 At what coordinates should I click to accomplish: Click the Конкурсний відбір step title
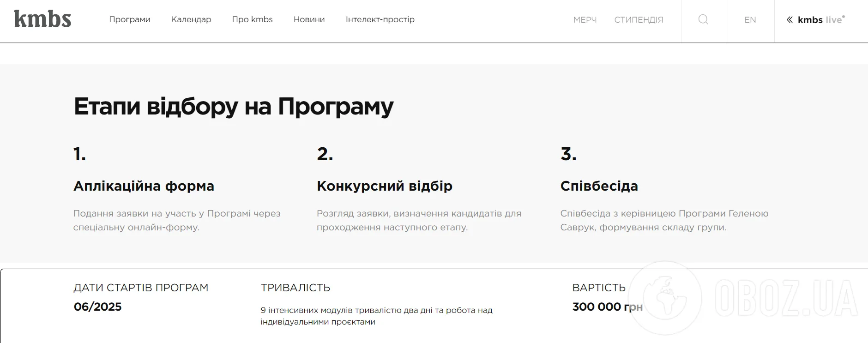tap(385, 186)
